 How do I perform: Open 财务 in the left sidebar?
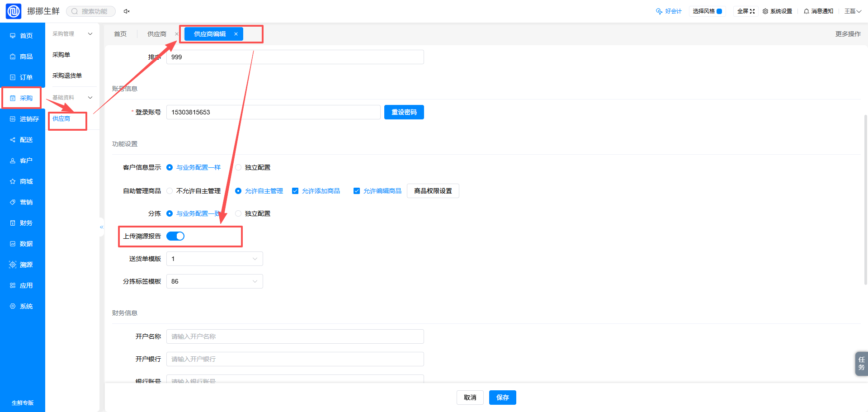click(22, 223)
